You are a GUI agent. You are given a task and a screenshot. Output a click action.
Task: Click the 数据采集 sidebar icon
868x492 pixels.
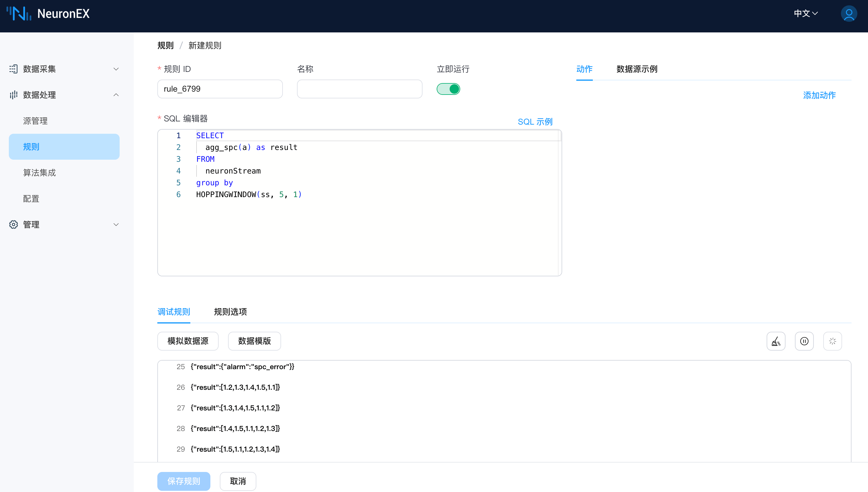point(14,69)
